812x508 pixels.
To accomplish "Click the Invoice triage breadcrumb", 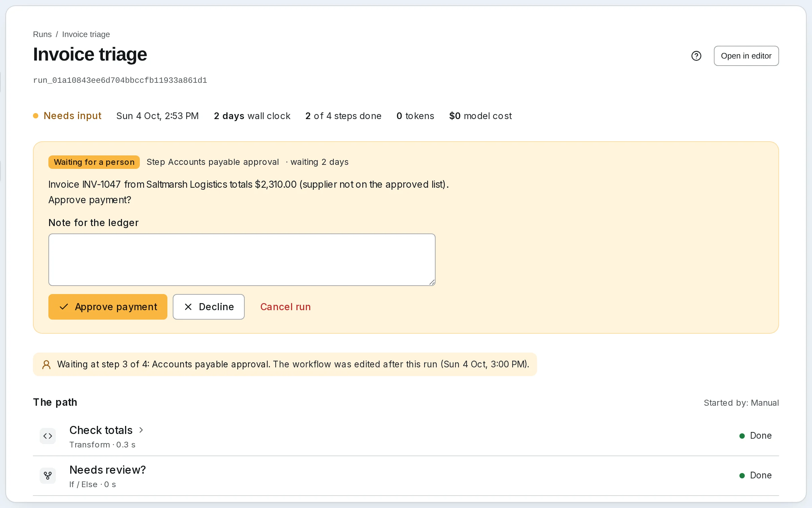I will pos(86,34).
